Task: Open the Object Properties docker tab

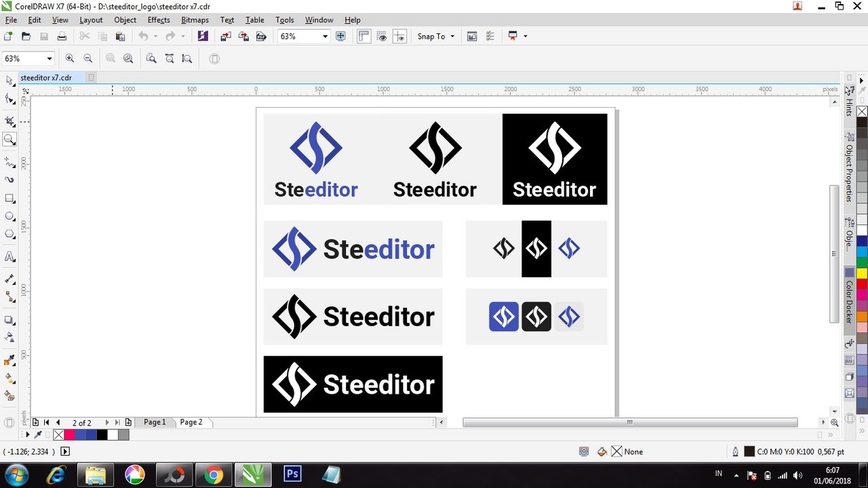Action: (849, 174)
